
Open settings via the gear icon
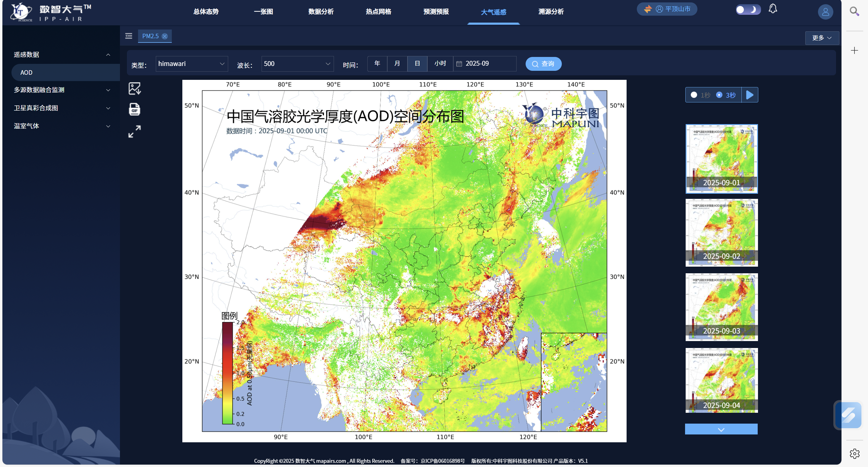pos(855,453)
